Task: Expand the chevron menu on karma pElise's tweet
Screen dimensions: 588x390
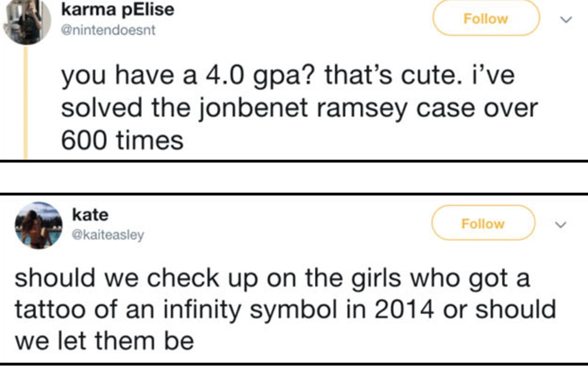Action: (566, 20)
